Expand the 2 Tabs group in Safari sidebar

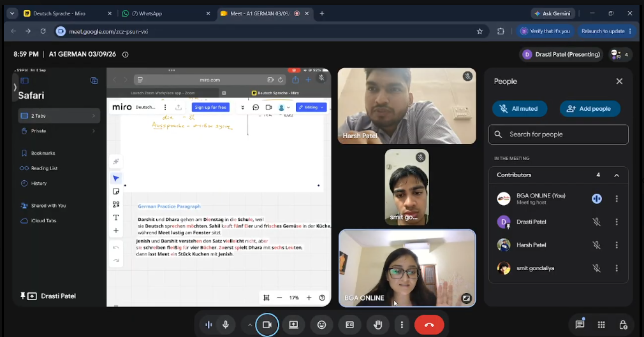(59, 116)
